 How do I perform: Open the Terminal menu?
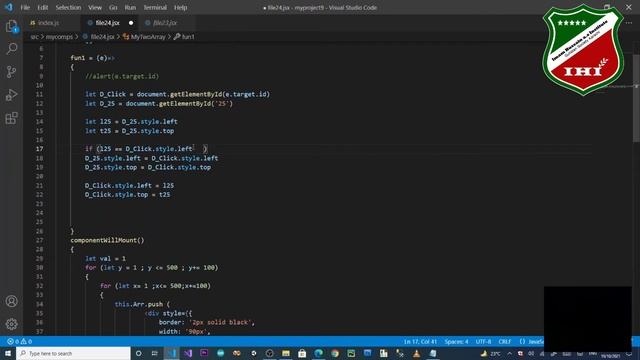[x=155, y=7]
